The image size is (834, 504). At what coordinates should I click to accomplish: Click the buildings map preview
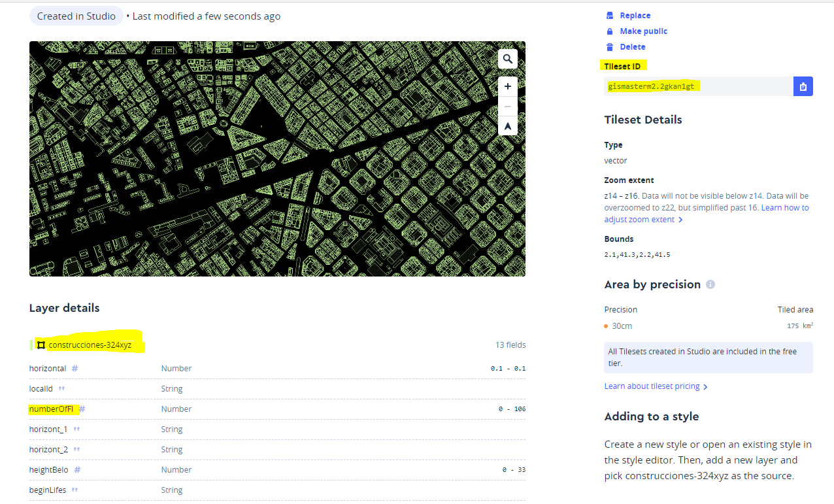coord(277,159)
